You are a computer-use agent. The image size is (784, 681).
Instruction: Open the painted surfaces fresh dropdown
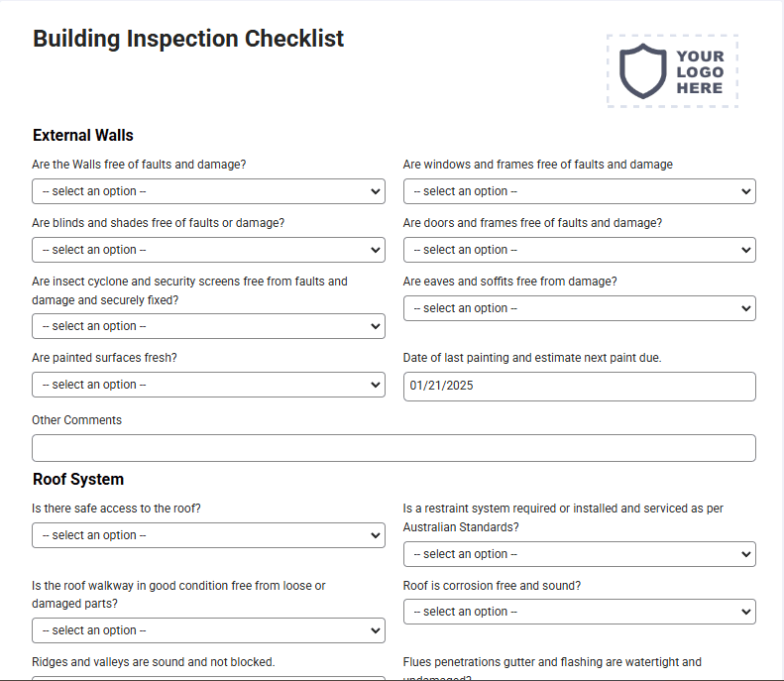tap(208, 385)
